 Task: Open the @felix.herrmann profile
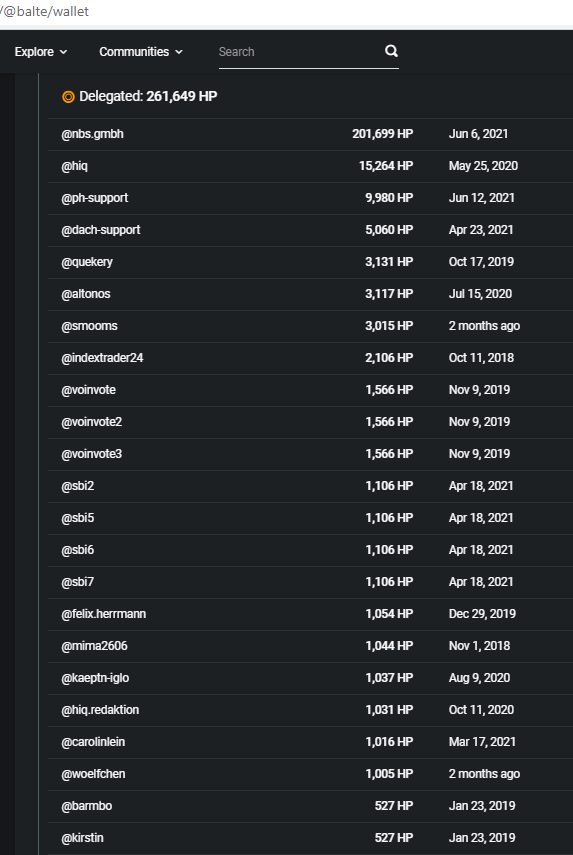(104, 614)
